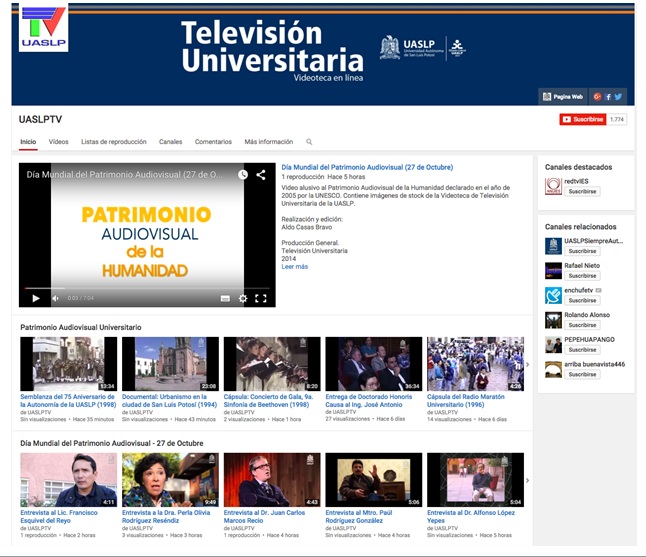Open Listas de reproducción tab

(x=114, y=142)
